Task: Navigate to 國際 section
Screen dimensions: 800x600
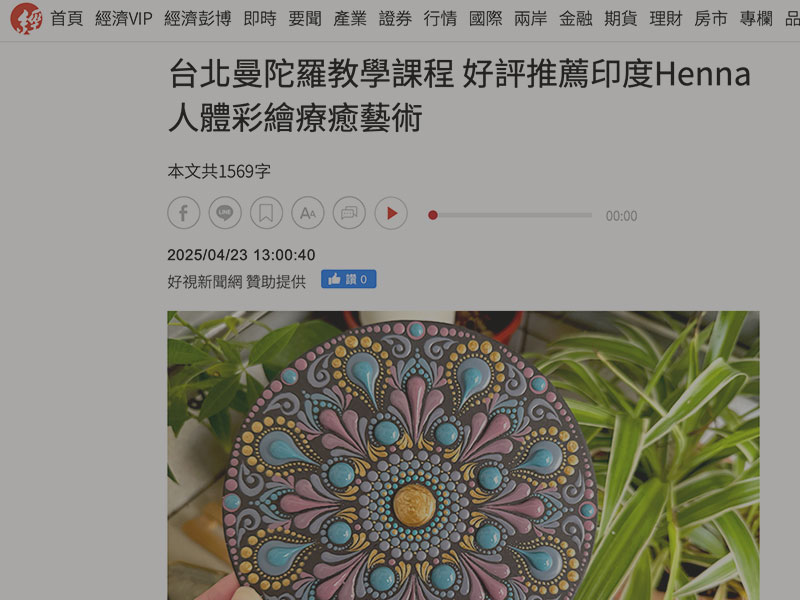Action: tap(485, 19)
